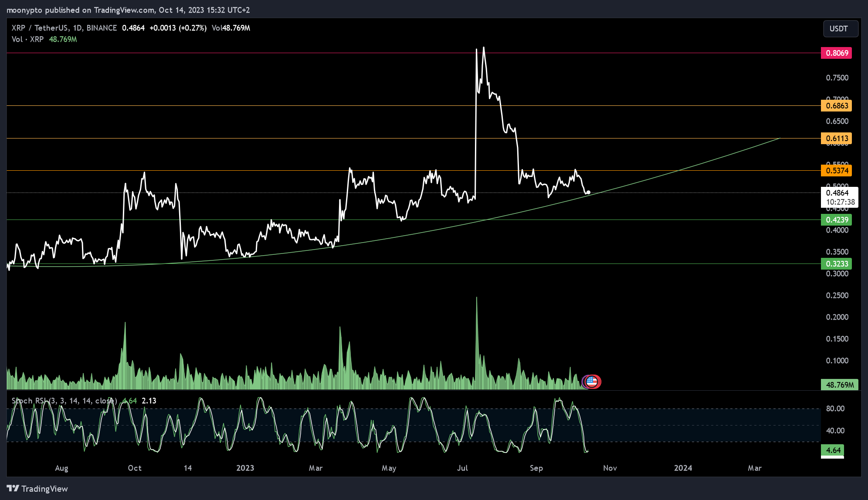The height and width of the screenshot is (500, 868).
Task: Click the Stoch RSI indicator legend
Action: pyautogui.click(x=64, y=401)
